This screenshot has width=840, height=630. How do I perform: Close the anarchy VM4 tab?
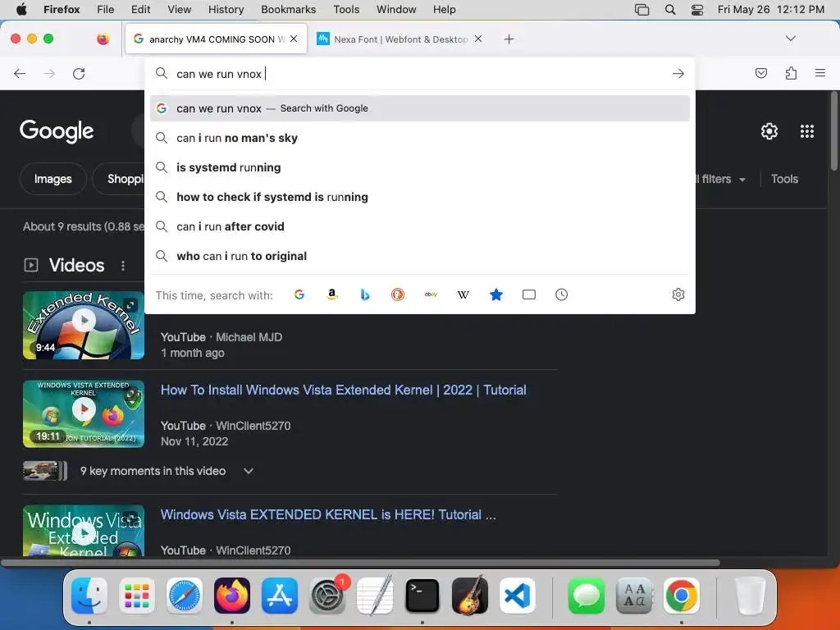(294, 39)
